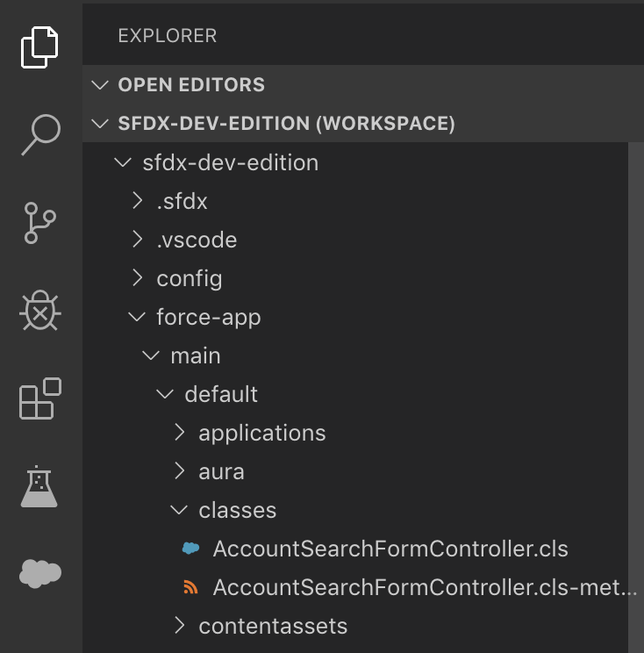Open the Extensions blocks icon
Screen dimensions: 644x653
point(40,398)
